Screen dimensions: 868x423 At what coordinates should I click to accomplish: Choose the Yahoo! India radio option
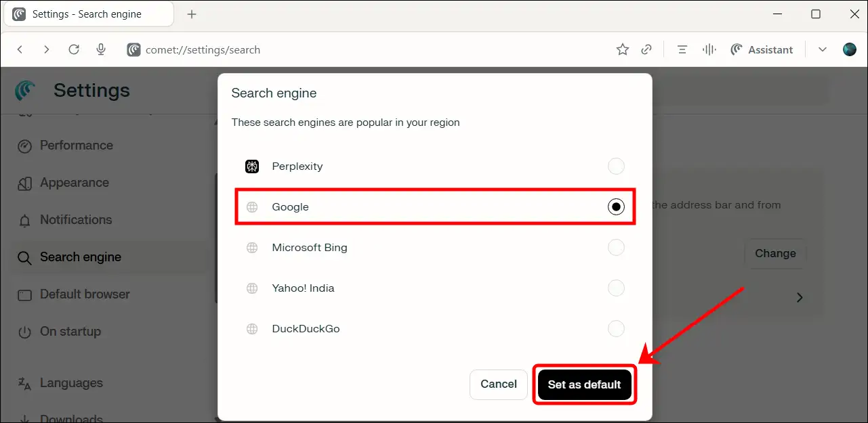[x=616, y=288]
